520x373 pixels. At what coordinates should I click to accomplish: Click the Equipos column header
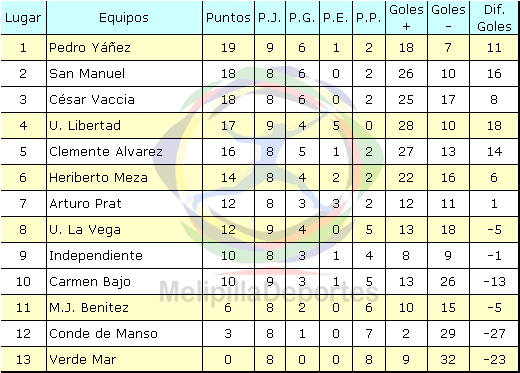tap(124, 18)
